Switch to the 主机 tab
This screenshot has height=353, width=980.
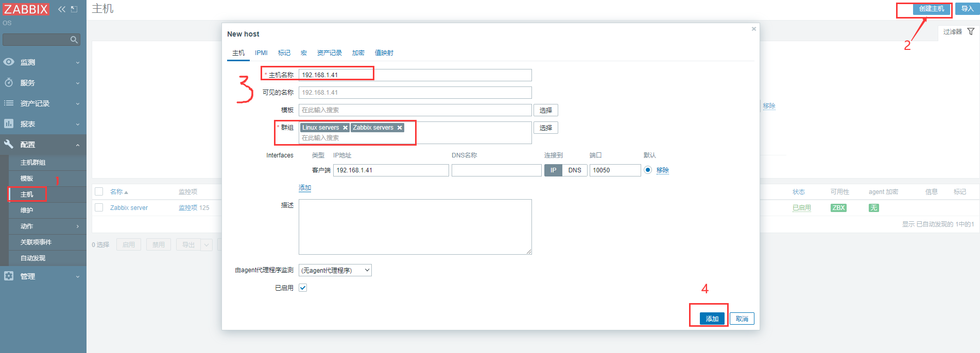(x=238, y=53)
